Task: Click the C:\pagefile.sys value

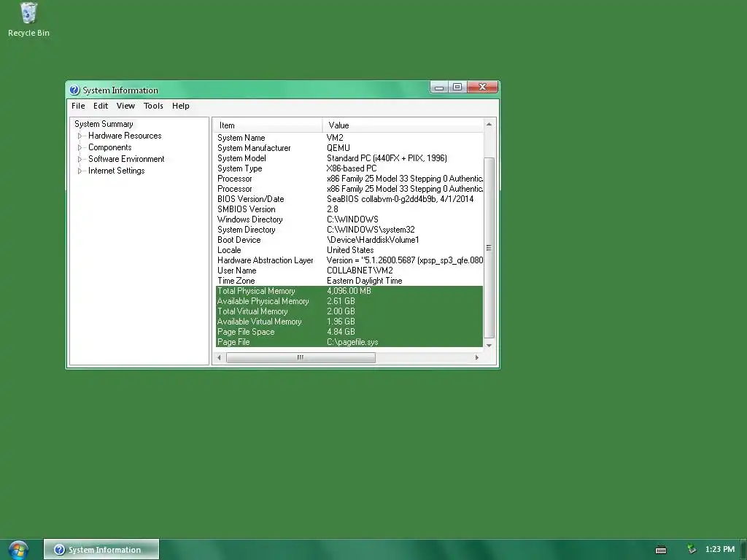Action: tap(352, 343)
